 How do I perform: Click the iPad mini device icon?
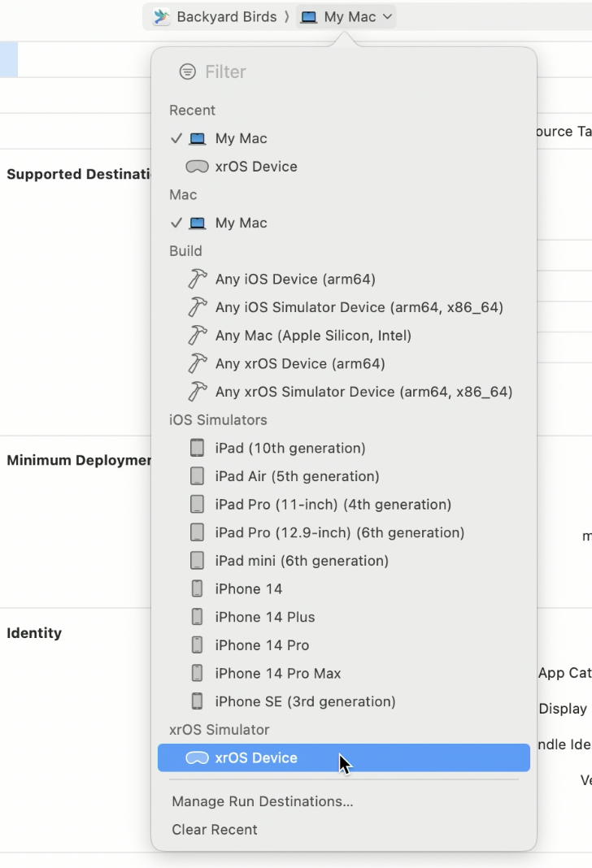pos(197,561)
